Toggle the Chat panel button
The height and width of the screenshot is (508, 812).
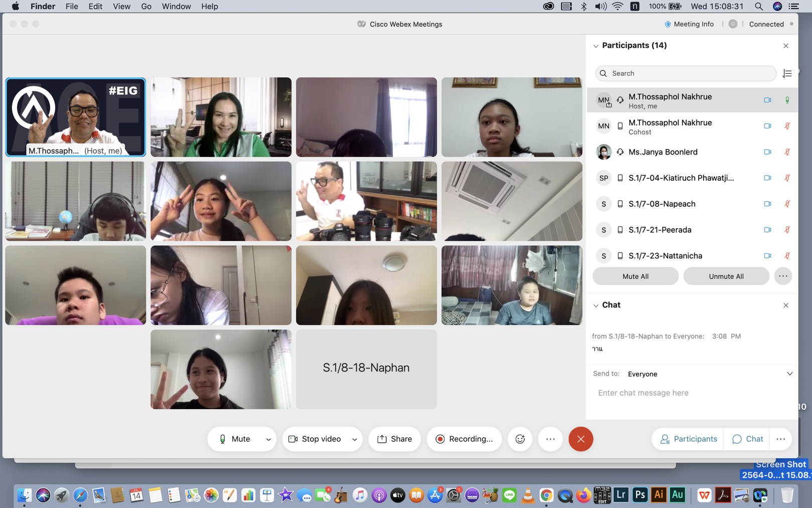(747, 439)
